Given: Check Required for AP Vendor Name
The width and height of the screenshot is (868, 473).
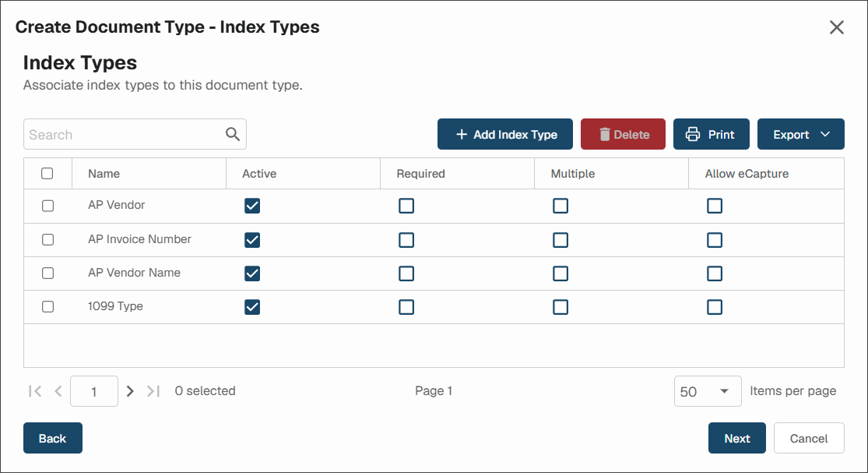Looking at the screenshot, I should pos(406,273).
